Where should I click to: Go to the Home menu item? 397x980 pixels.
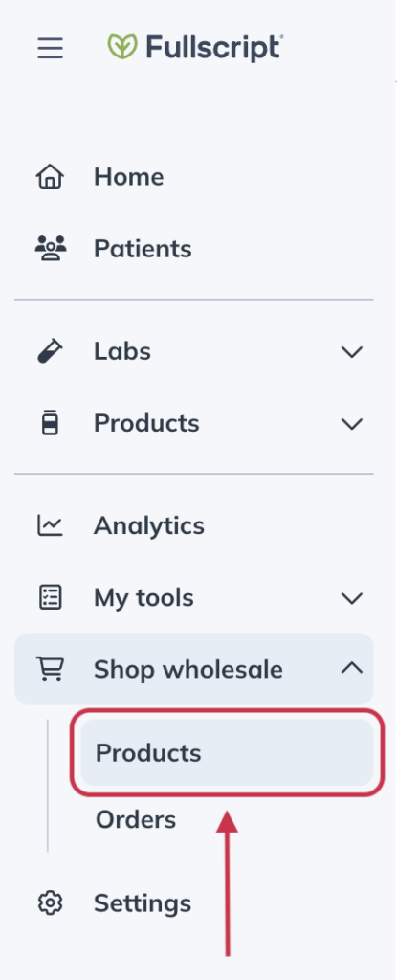pyautogui.click(x=129, y=177)
